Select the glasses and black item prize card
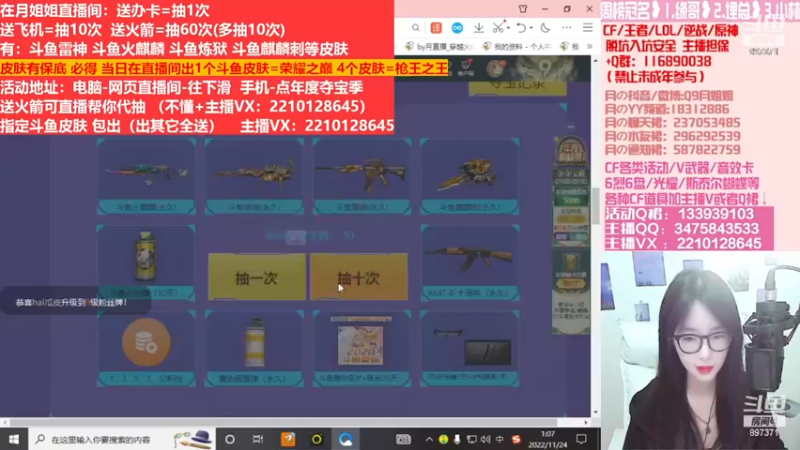This screenshot has height=450, width=800. [470, 348]
